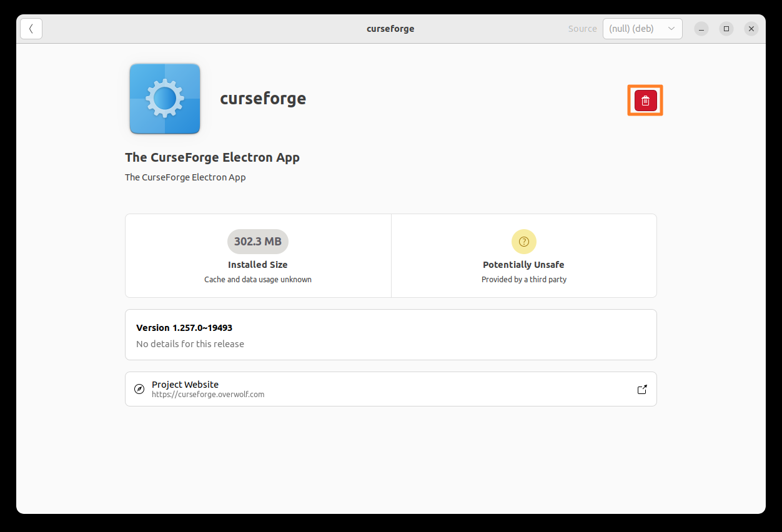Image resolution: width=782 pixels, height=532 pixels.
Task: Open the Version 1.257.0~19493 release row
Action: 391,335
